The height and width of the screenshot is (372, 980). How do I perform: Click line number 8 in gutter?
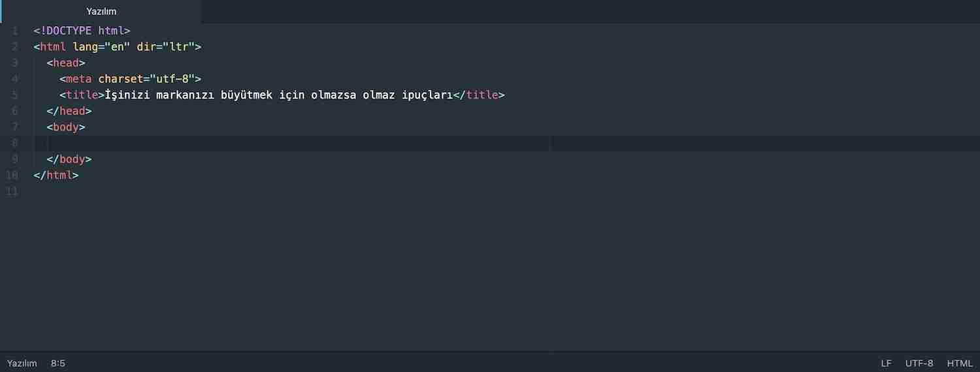point(15,143)
